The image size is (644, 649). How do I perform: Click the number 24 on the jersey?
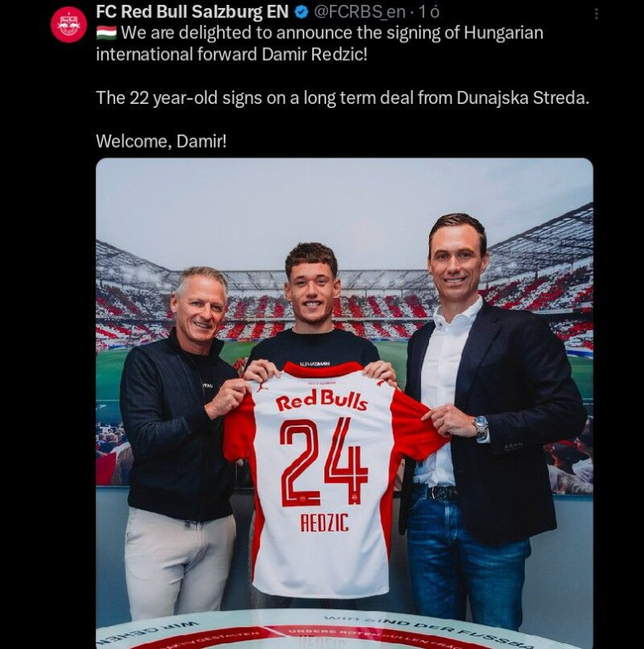(324, 462)
